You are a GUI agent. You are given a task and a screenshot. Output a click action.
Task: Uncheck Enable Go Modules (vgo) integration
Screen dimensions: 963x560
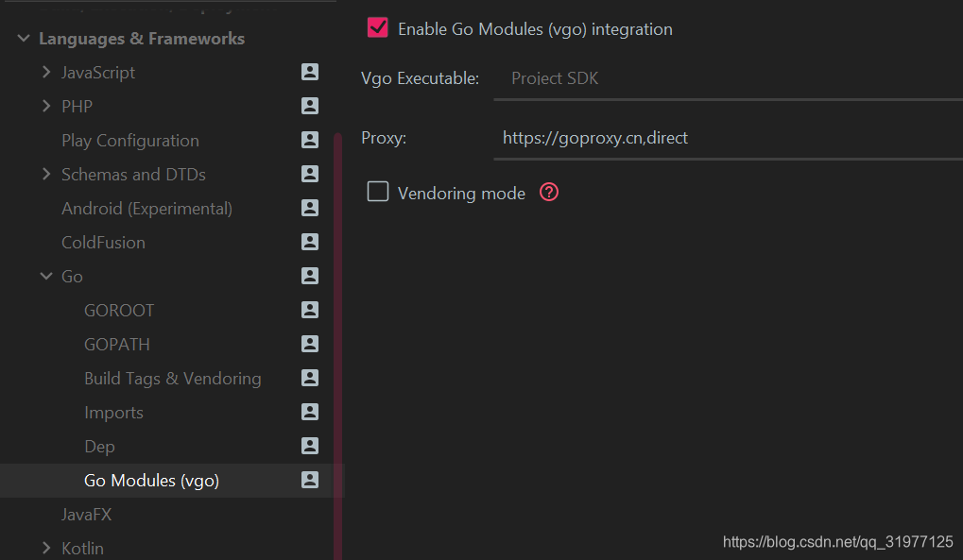click(x=377, y=27)
